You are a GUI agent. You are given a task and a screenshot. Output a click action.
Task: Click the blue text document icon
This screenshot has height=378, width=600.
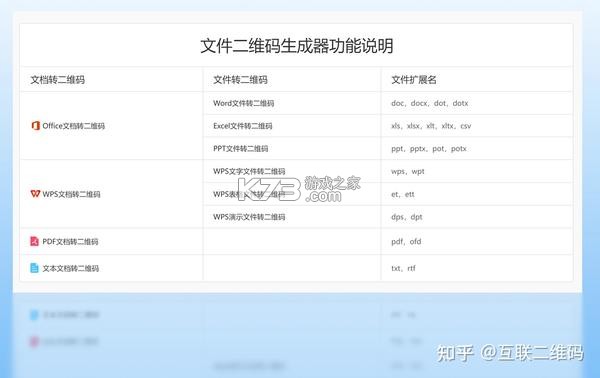point(34,268)
